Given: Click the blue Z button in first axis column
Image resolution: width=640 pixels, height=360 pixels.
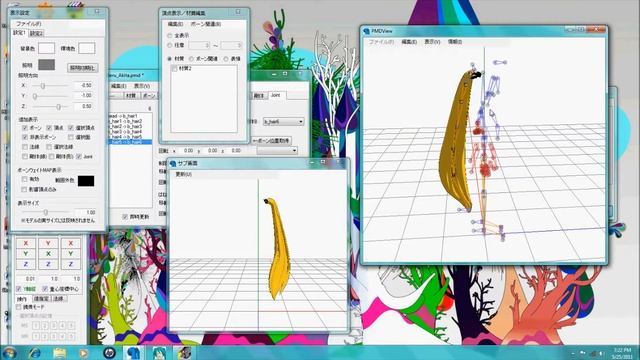Looking at the screenshot, I should point(26,264).
